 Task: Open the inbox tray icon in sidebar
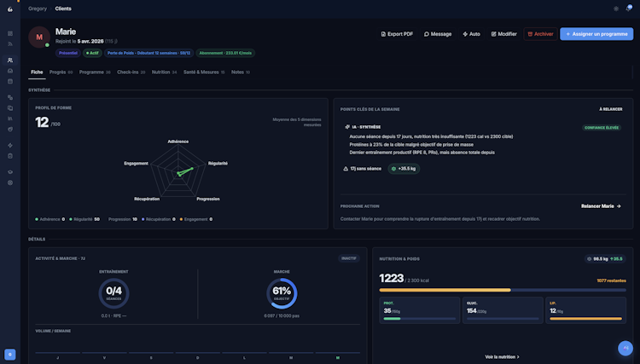(x=10, y=71)
